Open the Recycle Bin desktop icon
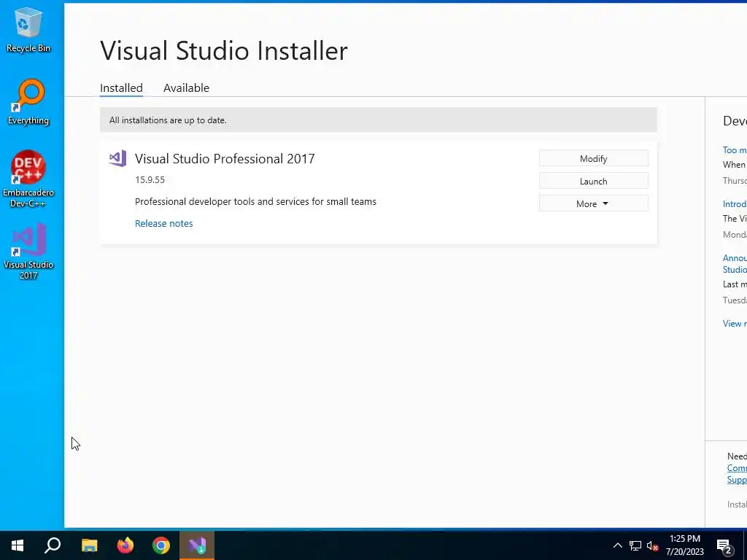The height and width of the screenshot is (560, 747). pos(28,29)
